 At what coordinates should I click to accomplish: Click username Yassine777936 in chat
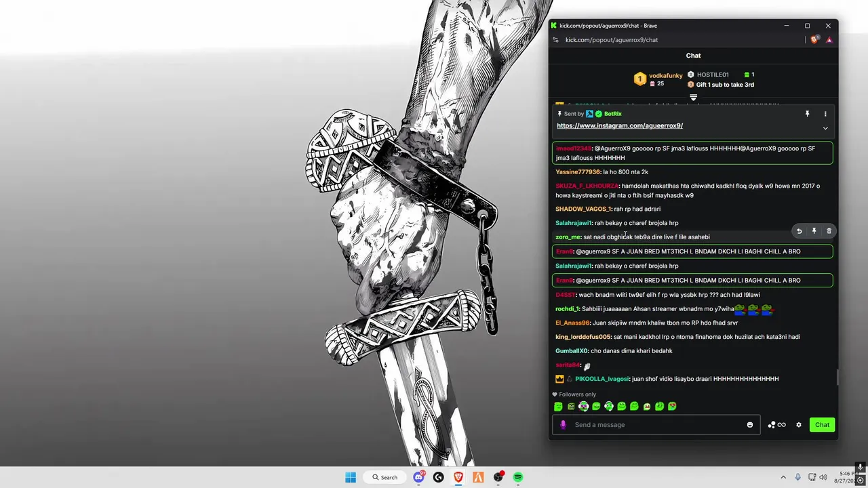578,172
